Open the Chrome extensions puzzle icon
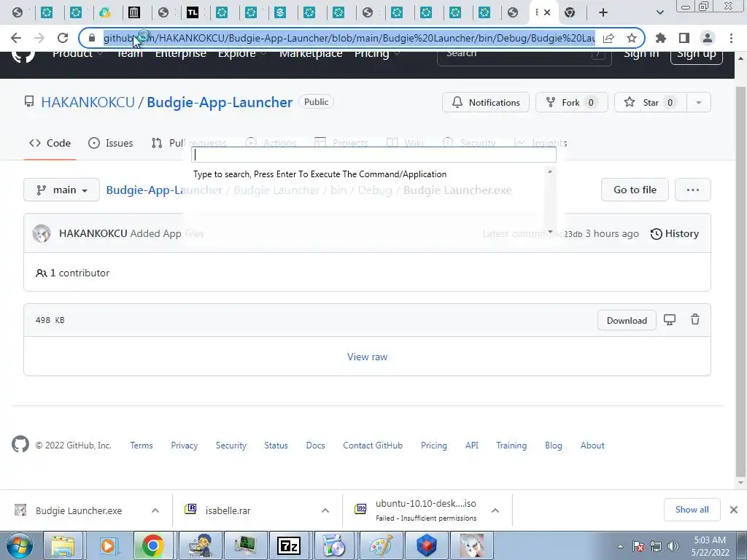The width and height of the screenshot is (747, 560). (661, 38)
